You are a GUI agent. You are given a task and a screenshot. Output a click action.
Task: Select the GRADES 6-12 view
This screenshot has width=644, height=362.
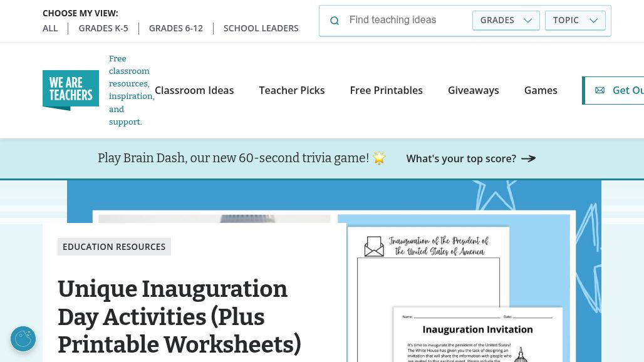[176, 28]
